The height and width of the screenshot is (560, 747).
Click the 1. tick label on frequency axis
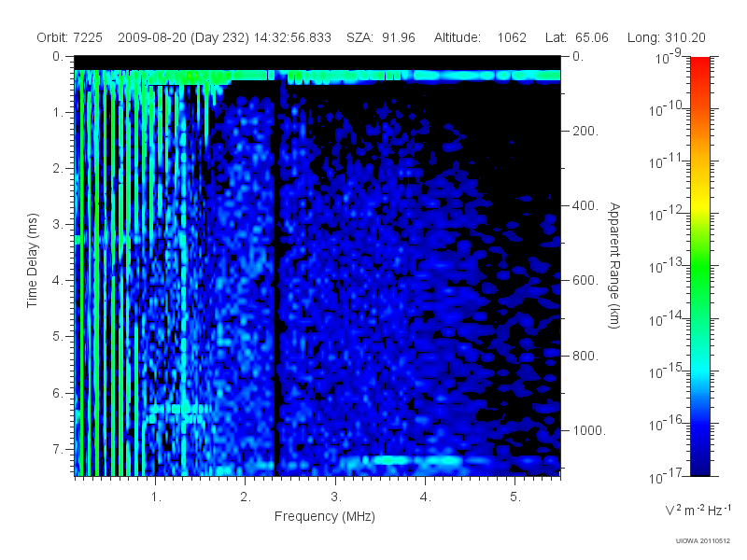[x=156, y=497]
